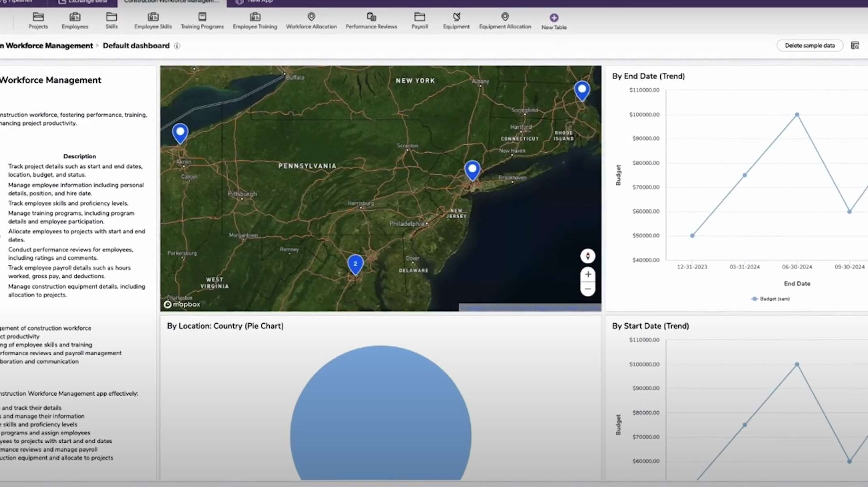
Task: Zoom in using the map plus button
Action: click(587, 274)
